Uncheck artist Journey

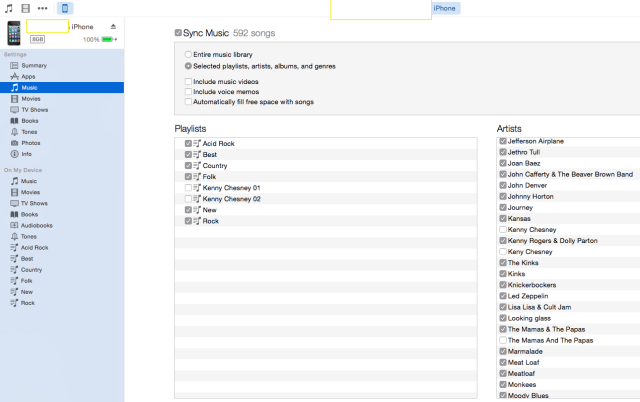point(503,207)
